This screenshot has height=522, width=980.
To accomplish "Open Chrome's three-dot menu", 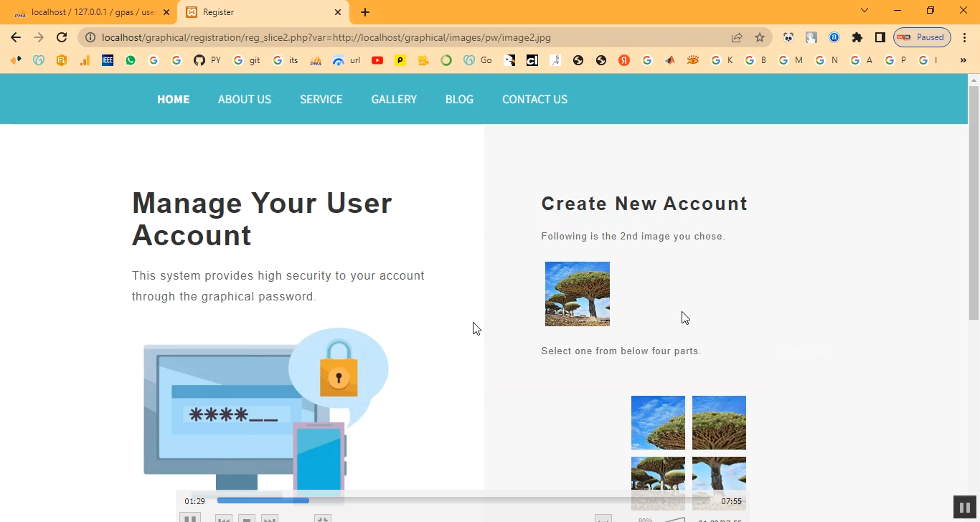I will [x=965, y=37].
